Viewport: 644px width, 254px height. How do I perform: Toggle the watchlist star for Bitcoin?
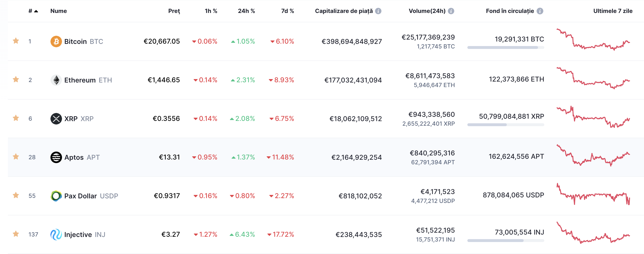tap(16, 41)
